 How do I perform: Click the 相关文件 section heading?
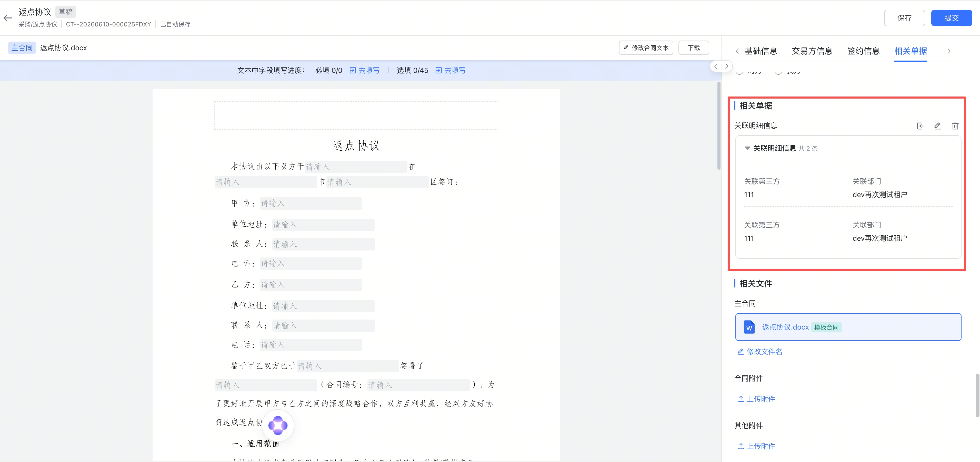755,283
